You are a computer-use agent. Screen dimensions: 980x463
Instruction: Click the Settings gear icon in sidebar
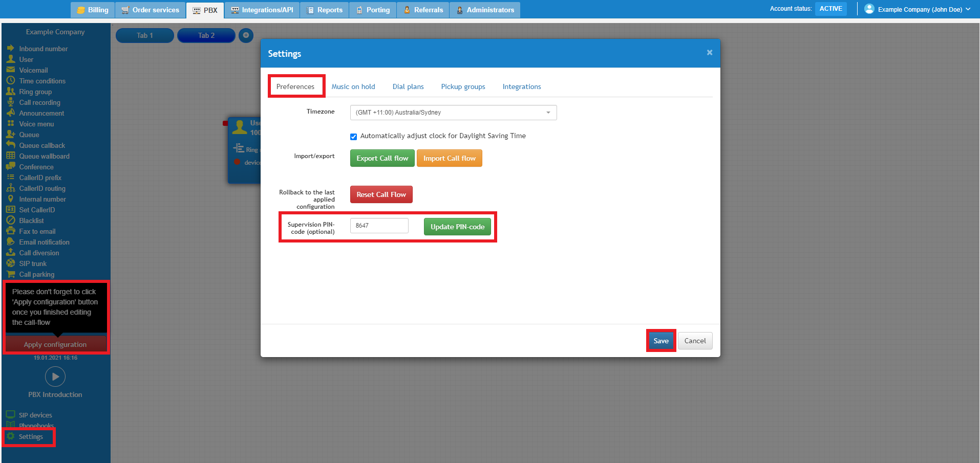tap(10, 436)
